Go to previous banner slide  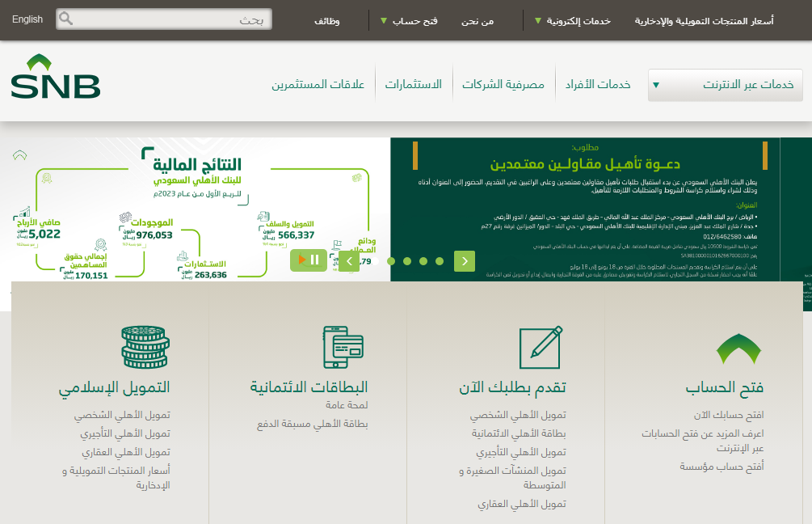(349, 261)
